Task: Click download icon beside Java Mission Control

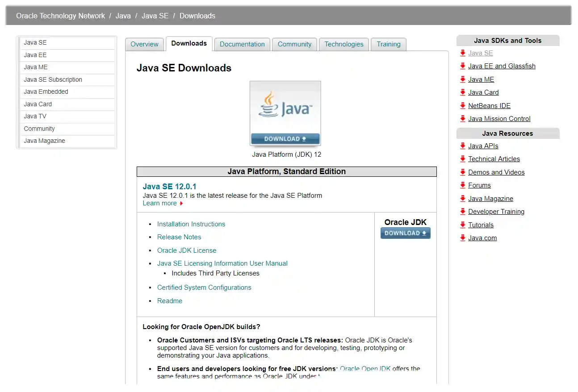Action: pyautogui.click(x=462, y=118)
